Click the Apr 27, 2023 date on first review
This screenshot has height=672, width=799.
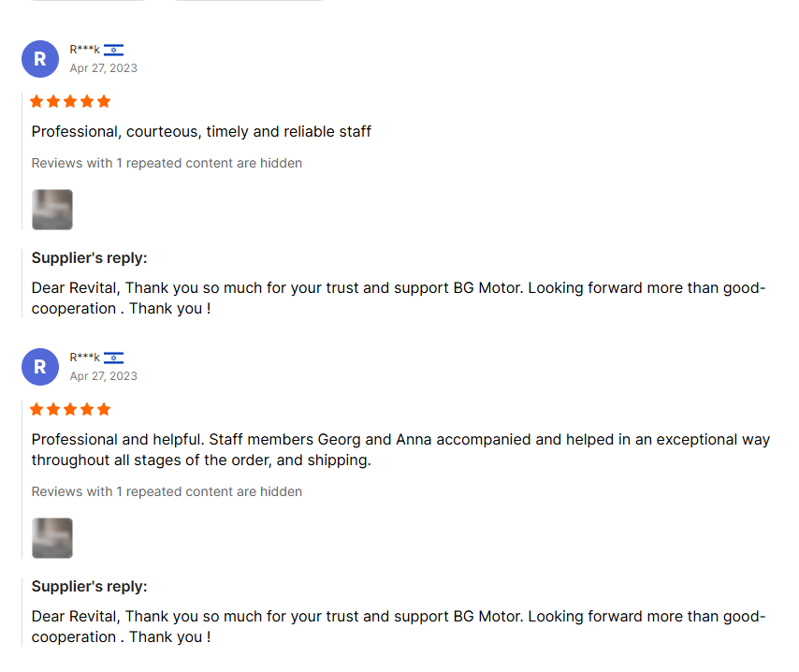pyautogui.click(x=103, y=68)
